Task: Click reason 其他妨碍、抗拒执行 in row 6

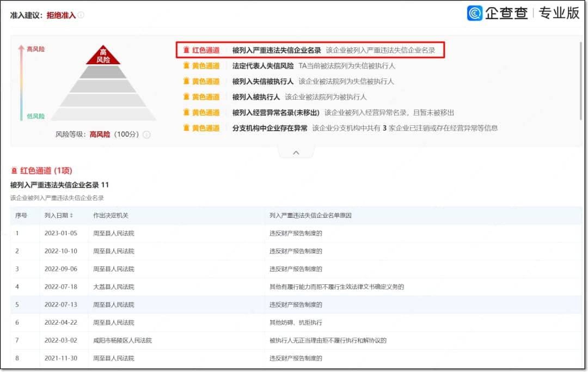Action: click(x=296, y=322)
